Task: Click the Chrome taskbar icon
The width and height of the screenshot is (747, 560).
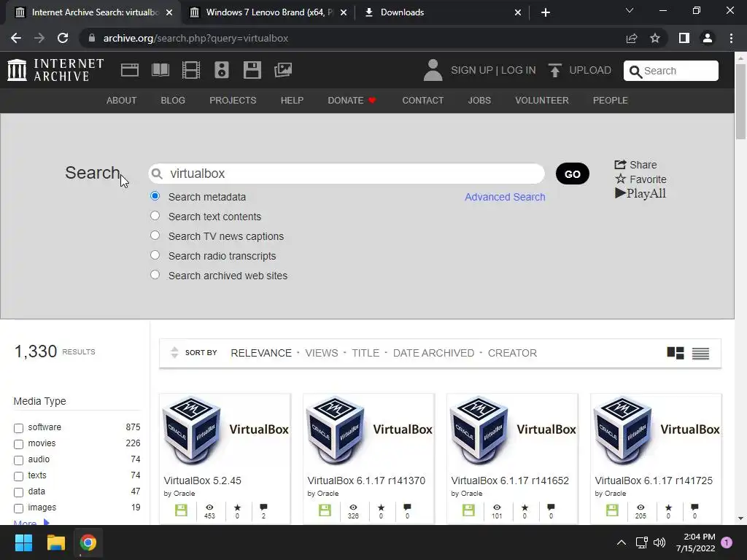Action: 88,542
